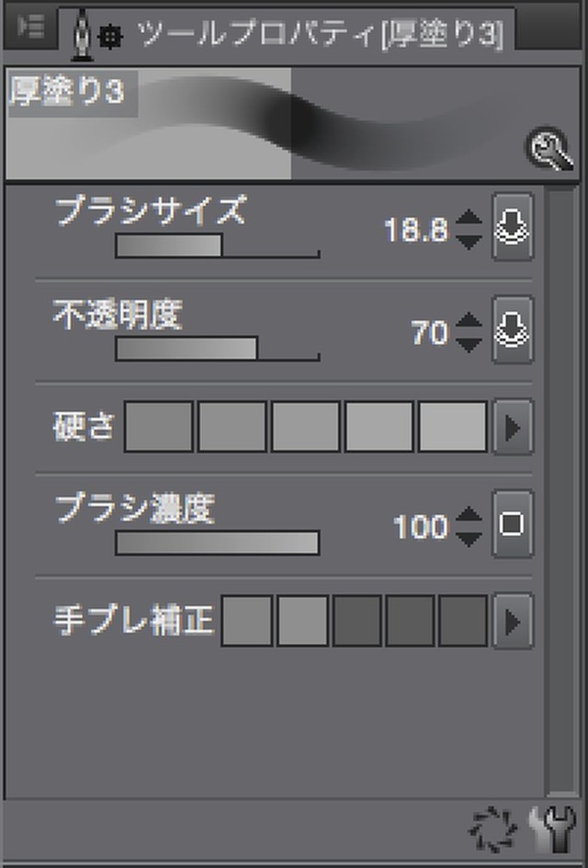The height and width of the screenshot is (868, 588).
Task: Open brush density dynamics square button
Action: tap(513, 524)
